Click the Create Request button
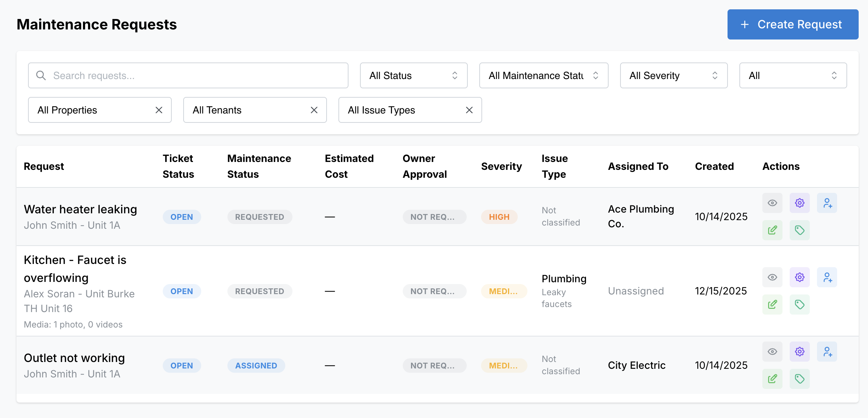Viewport: 868px width, 418px height. point(793,24)
